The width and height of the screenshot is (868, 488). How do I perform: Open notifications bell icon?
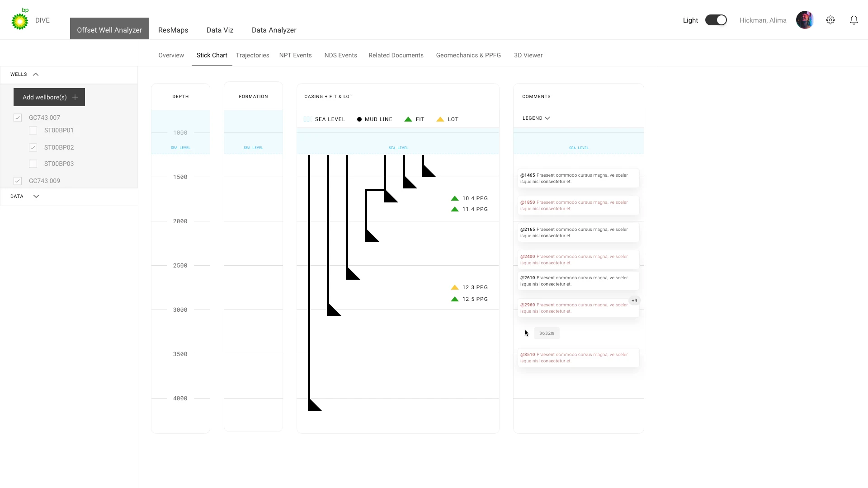[854, 20]
